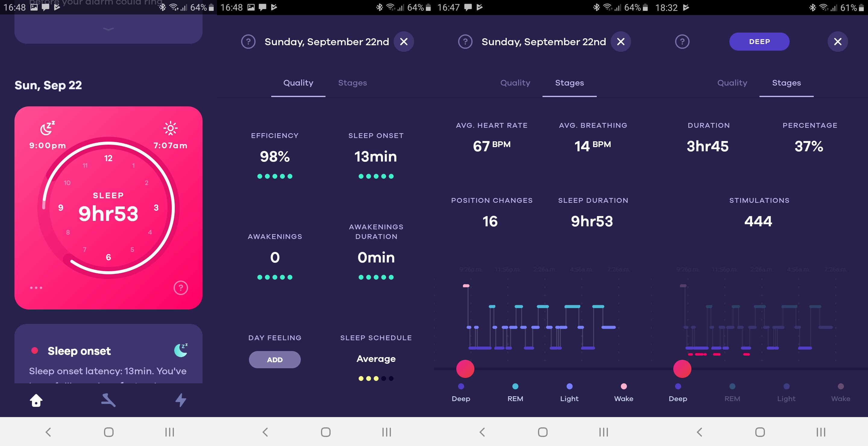The width and height of the screenshot is (868, 446).
Task: Toggle REM stage filter on DEEP screen
Action: point(732,392)
